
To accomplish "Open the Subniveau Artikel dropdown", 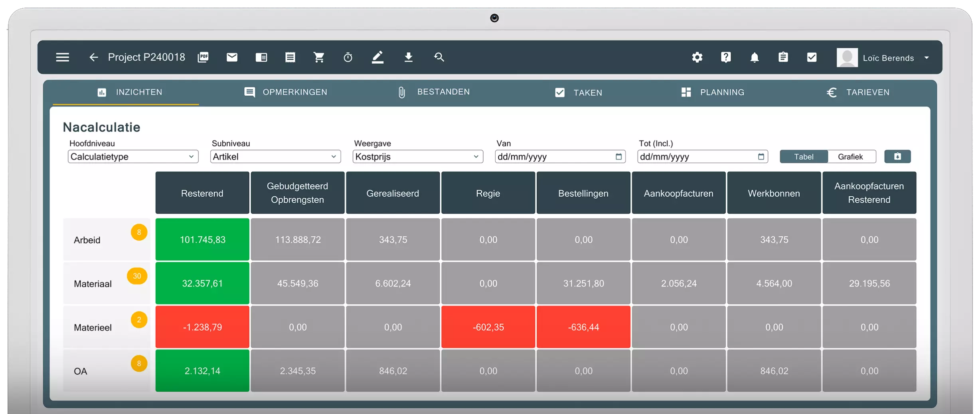I will point(275,157).
